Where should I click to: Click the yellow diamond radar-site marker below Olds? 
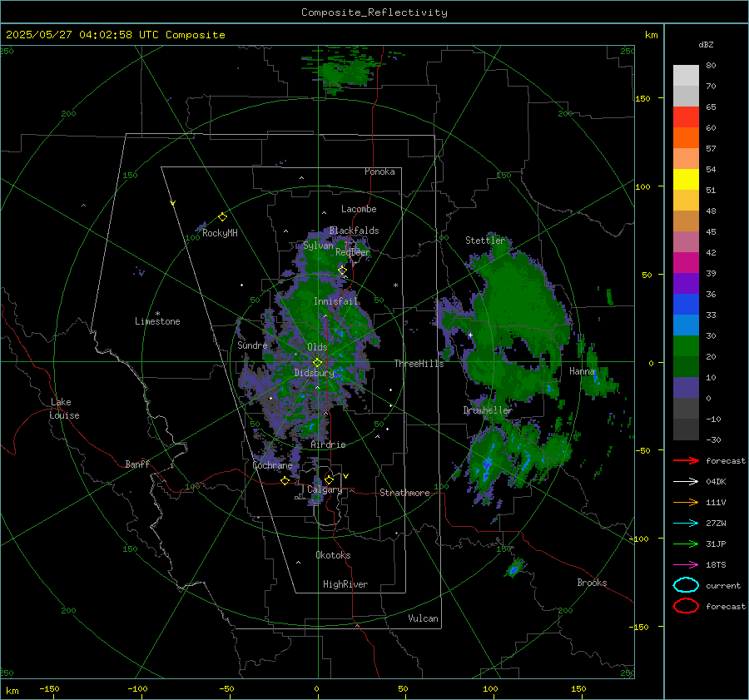[317, 363]
